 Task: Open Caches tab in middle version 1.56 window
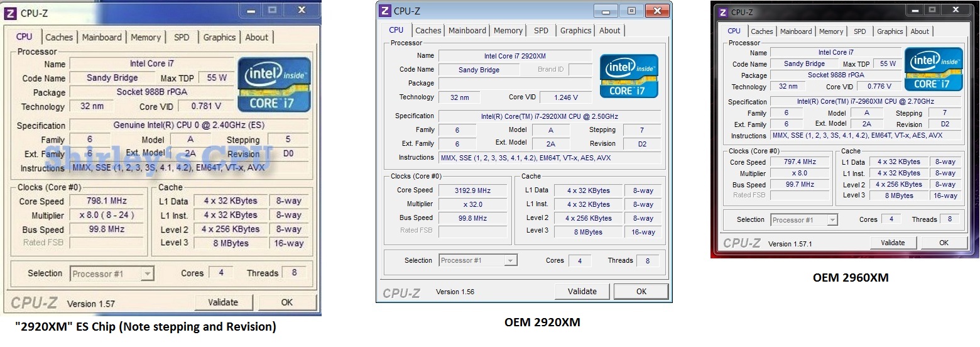click(x=428, y=30)
